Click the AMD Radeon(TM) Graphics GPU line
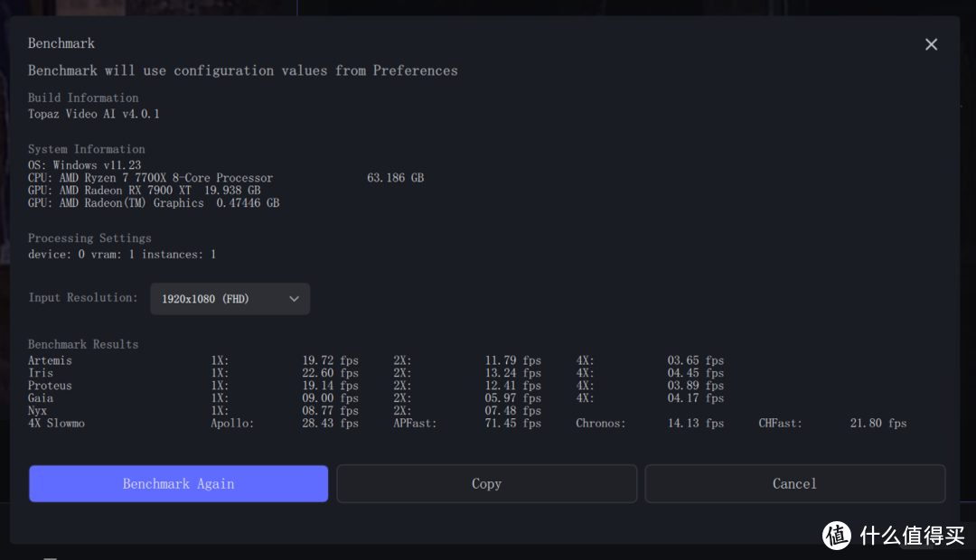976x560 pixels. click(x=154, y=203)
